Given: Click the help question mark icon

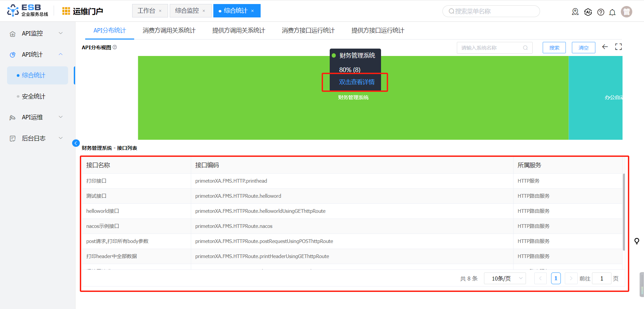Looking at the screenshot, I should [601, 12].
